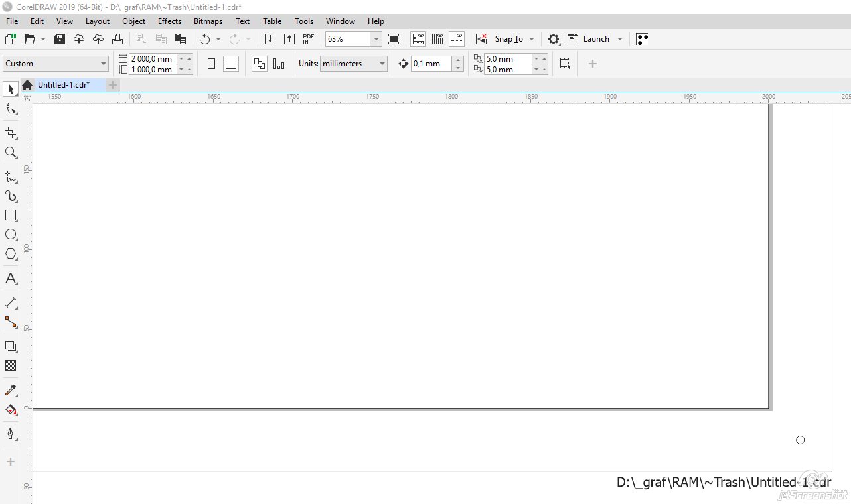This screenshot has height=504, width=851.
Task: Click the property bar plus customize button
Action: 593,64
